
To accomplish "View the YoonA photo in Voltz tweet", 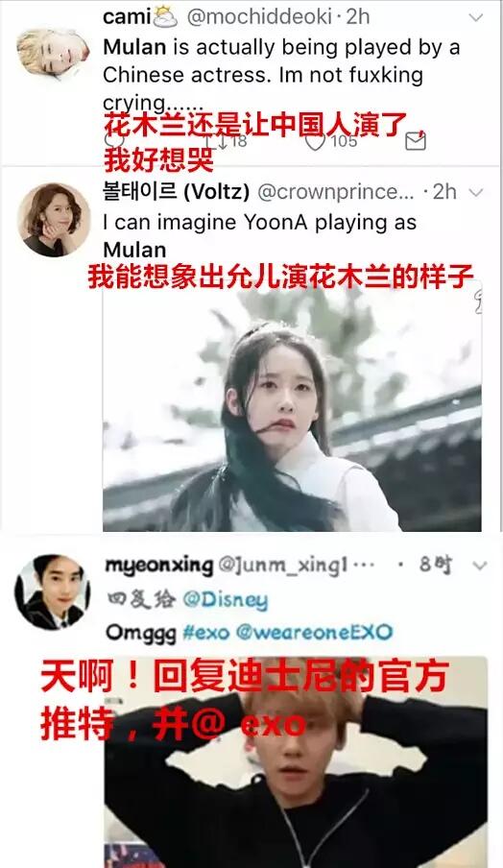I will click(292, 405).
